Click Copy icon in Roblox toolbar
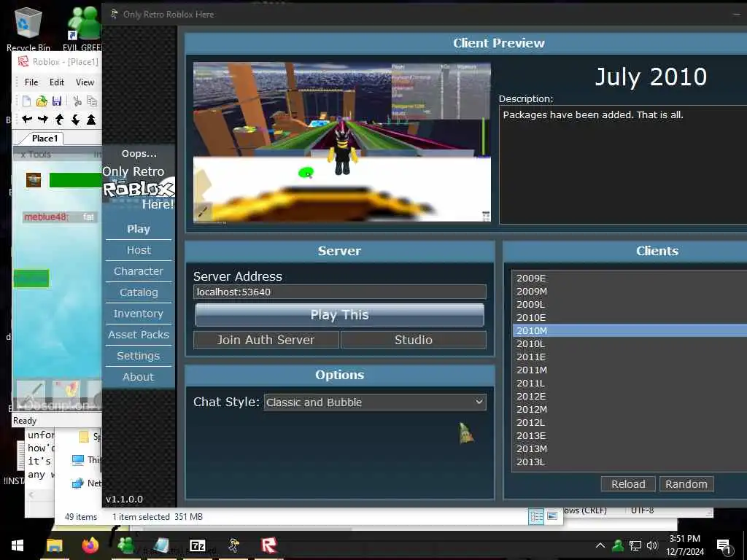This screenshot has height=560, width=747. [x=92, y=101]
